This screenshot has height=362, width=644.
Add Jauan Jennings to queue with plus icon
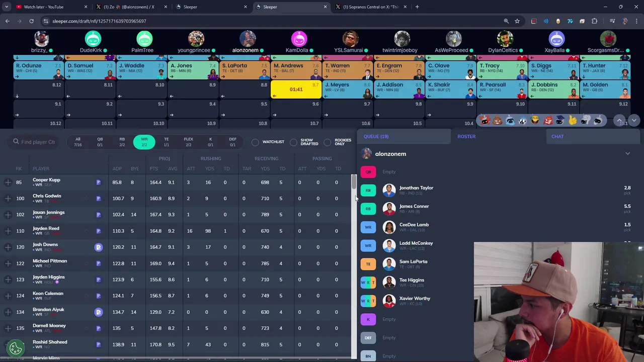point(8,215)
